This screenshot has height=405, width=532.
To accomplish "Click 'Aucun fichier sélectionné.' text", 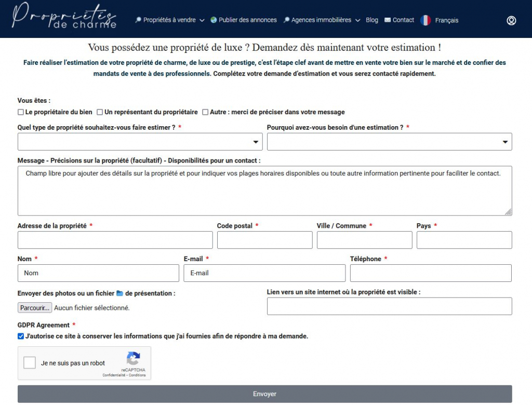I will [92, 308].
